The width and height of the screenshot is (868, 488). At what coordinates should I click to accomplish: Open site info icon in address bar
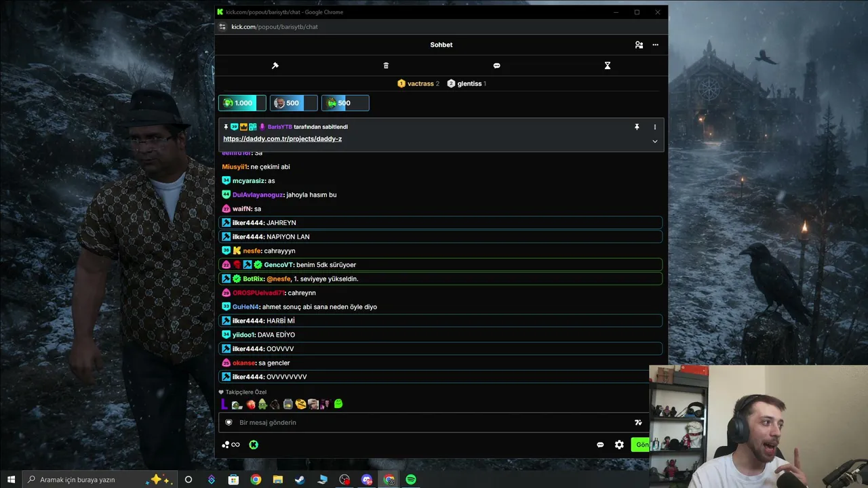point(222,27)
